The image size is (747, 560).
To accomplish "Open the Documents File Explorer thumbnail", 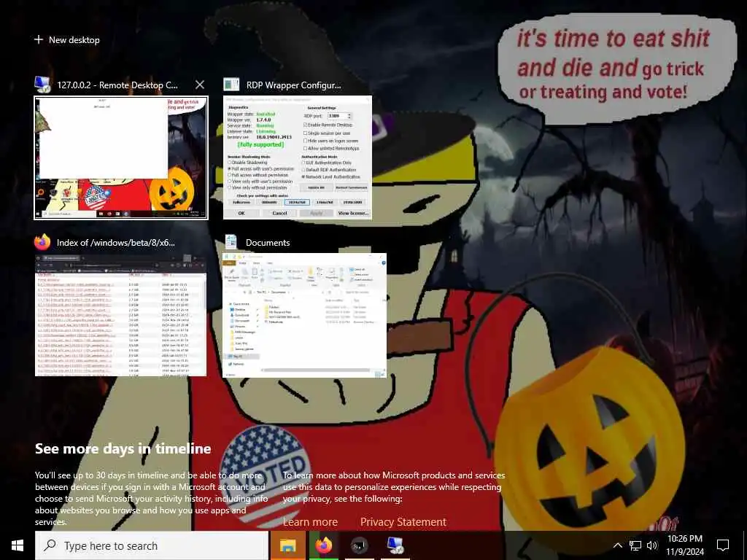I will tap(305, 315).
